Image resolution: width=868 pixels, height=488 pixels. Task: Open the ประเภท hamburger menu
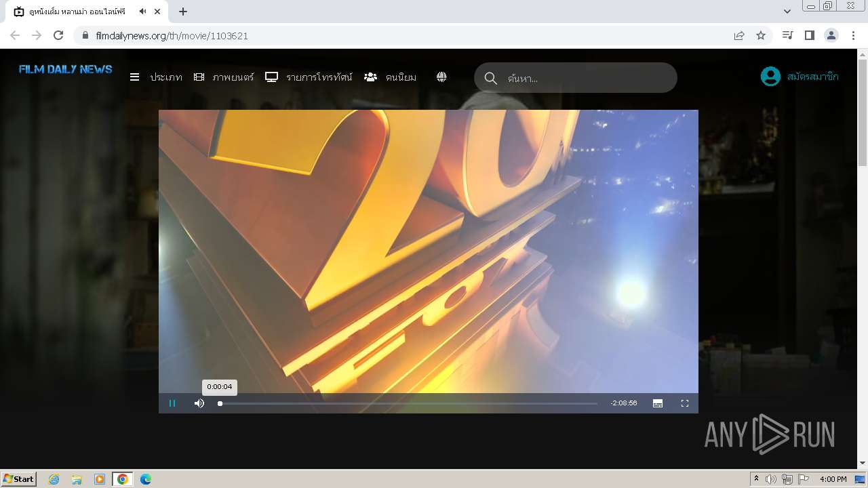tap(156, 77)
